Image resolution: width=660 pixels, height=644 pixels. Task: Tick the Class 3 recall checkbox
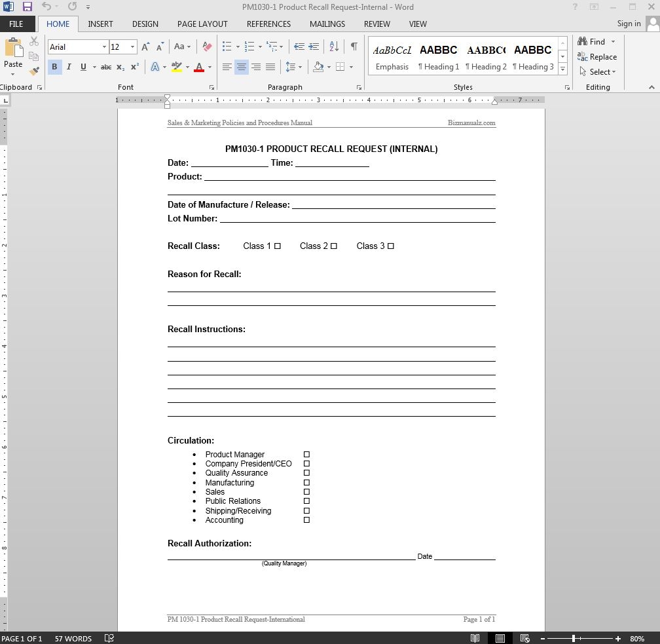pyautogui.click(x=391, y=246)
